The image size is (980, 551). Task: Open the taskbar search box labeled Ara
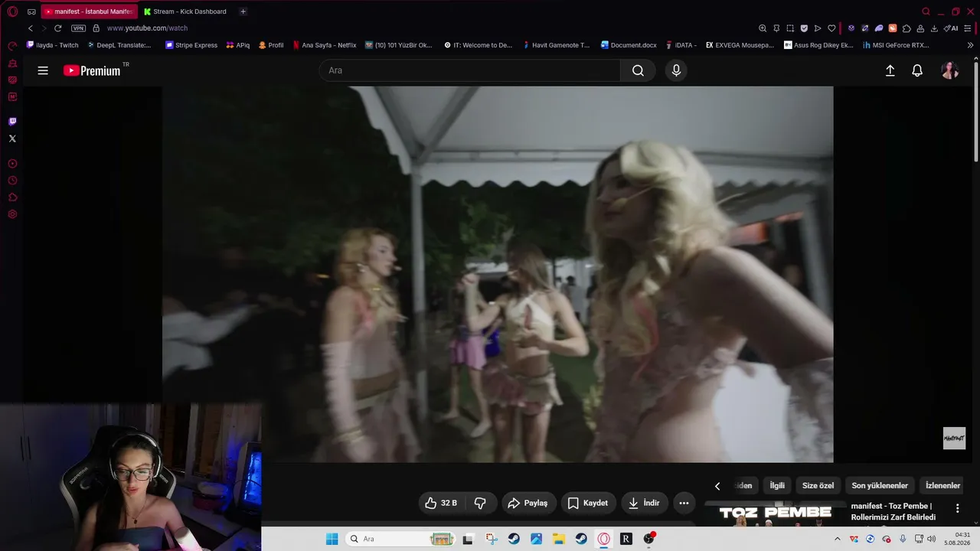click(401, 539)
